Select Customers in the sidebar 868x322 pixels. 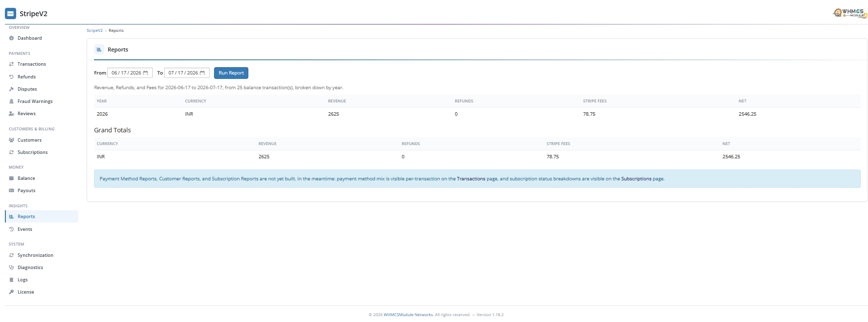42,140
